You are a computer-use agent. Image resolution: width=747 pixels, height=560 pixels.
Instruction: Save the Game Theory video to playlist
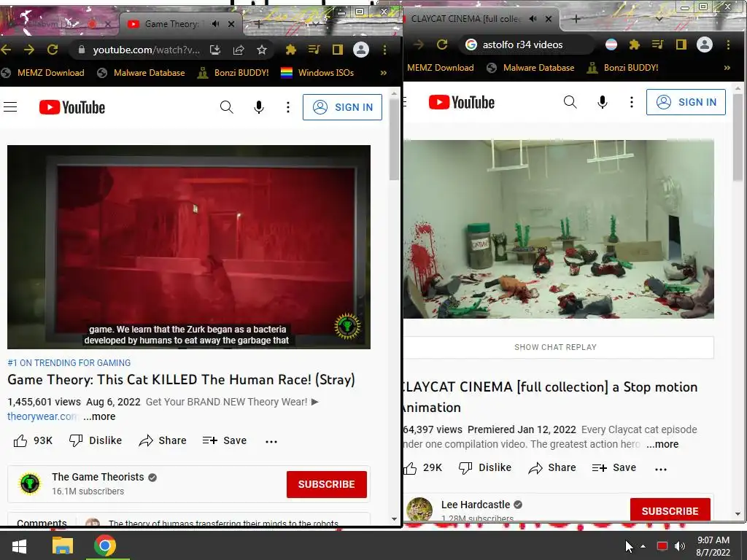tap(225, 440)
